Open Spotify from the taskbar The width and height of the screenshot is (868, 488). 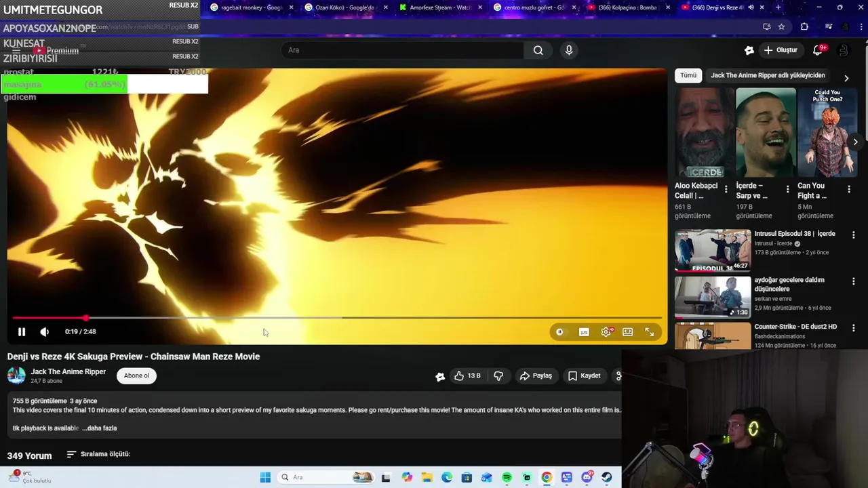(507, 477)
